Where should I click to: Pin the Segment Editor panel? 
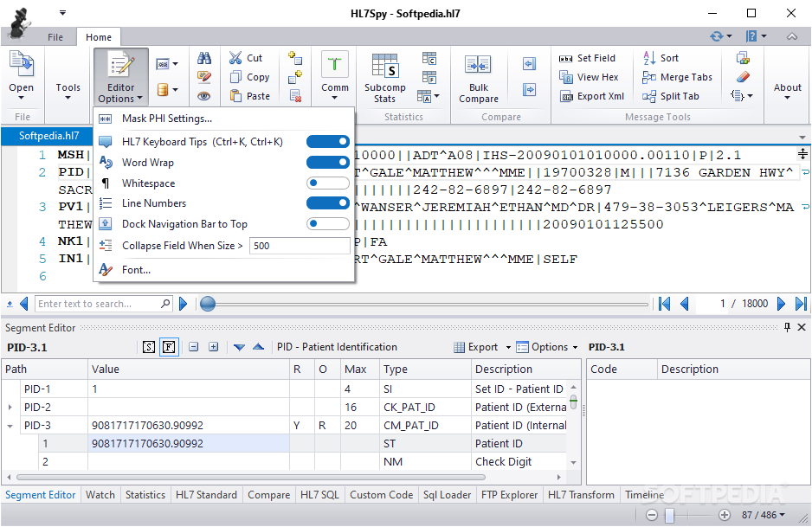point(787,327)
